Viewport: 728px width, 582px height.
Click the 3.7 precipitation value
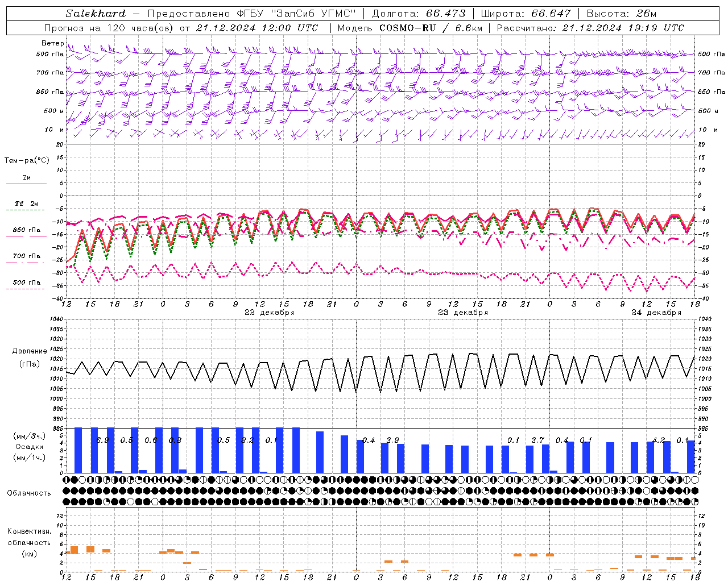pos(537,440)
